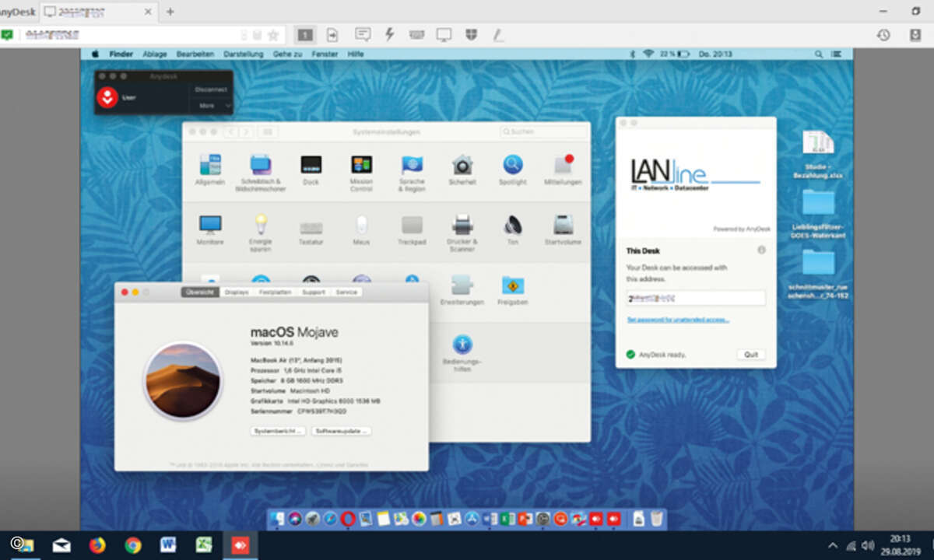Open Freigaben sharing preferences

[512, 289]
